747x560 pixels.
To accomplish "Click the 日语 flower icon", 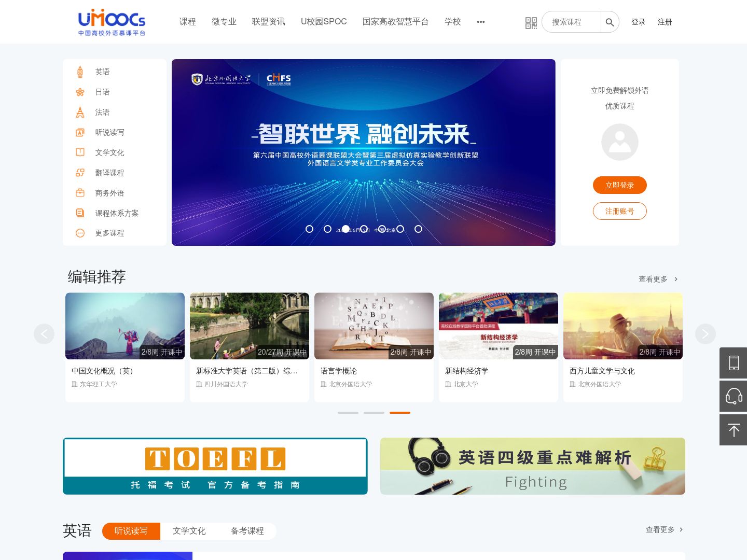I will [80, 92].
